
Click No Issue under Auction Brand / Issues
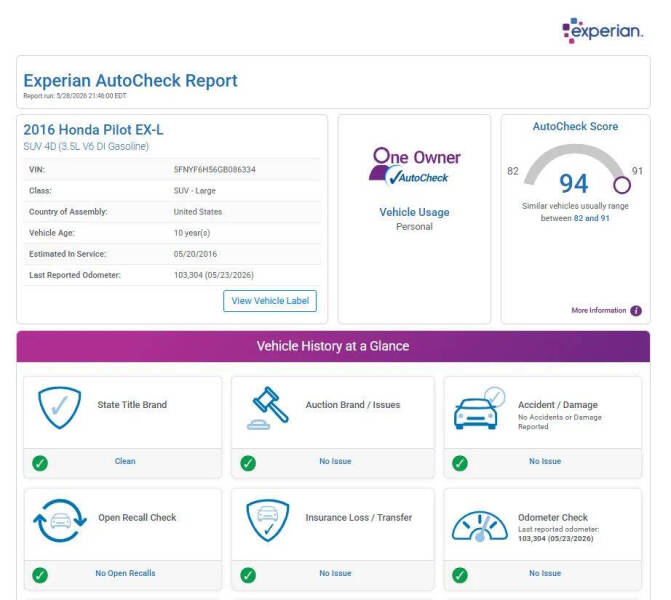[x=335, y=461]
